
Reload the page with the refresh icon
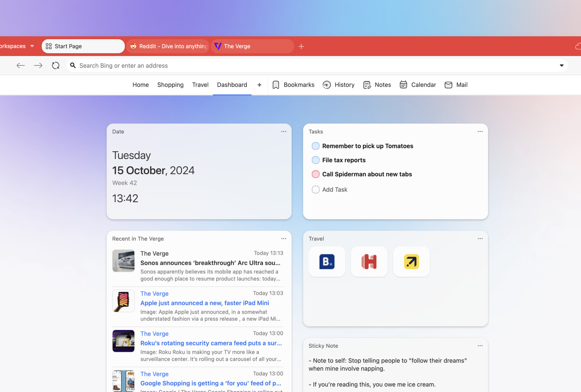[56, 65]
